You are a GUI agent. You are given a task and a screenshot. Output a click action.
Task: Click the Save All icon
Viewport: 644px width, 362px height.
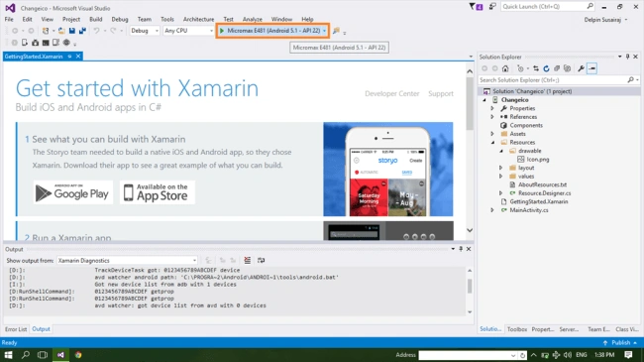point(82,31)
